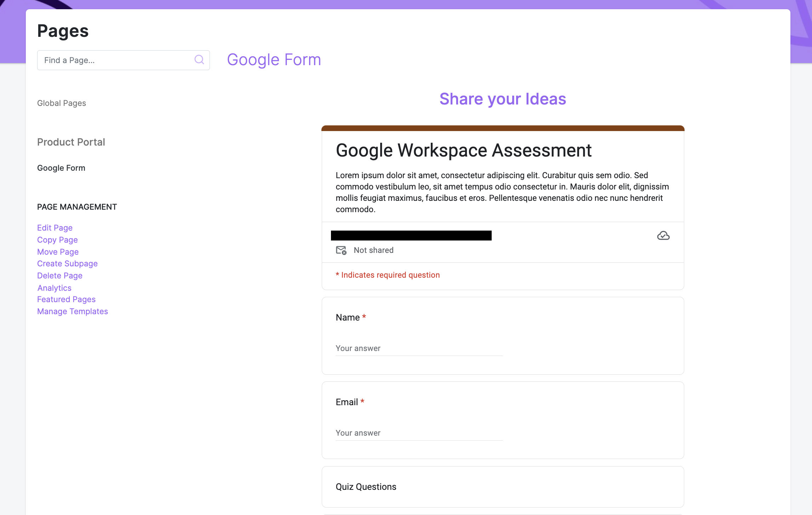Click the Name 'Your answer' field
Viewport: 812px width, 515px height.
click(x=418, y=348)
